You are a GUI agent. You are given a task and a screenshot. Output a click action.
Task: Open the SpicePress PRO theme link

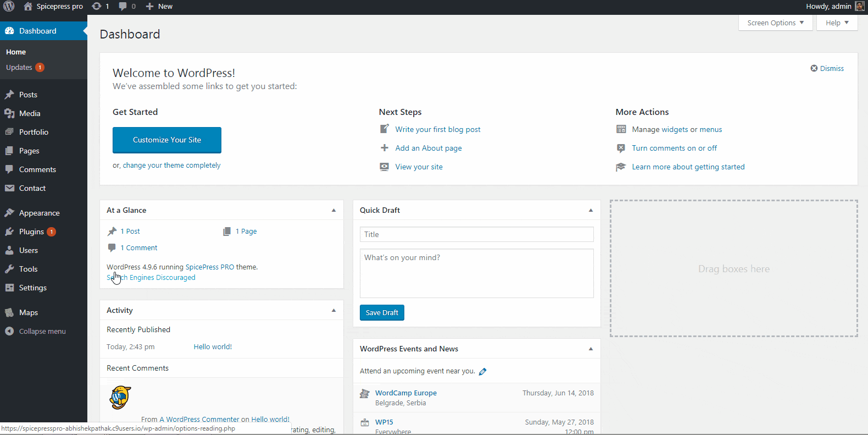(210, 267)
